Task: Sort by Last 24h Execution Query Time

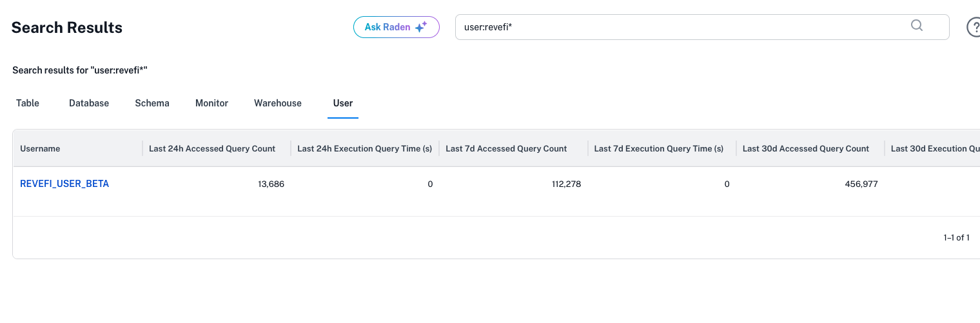Action: 364,149
